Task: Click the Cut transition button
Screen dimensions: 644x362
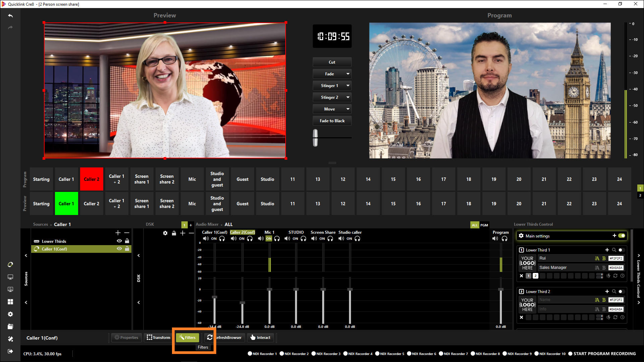Action: point(332,62)
